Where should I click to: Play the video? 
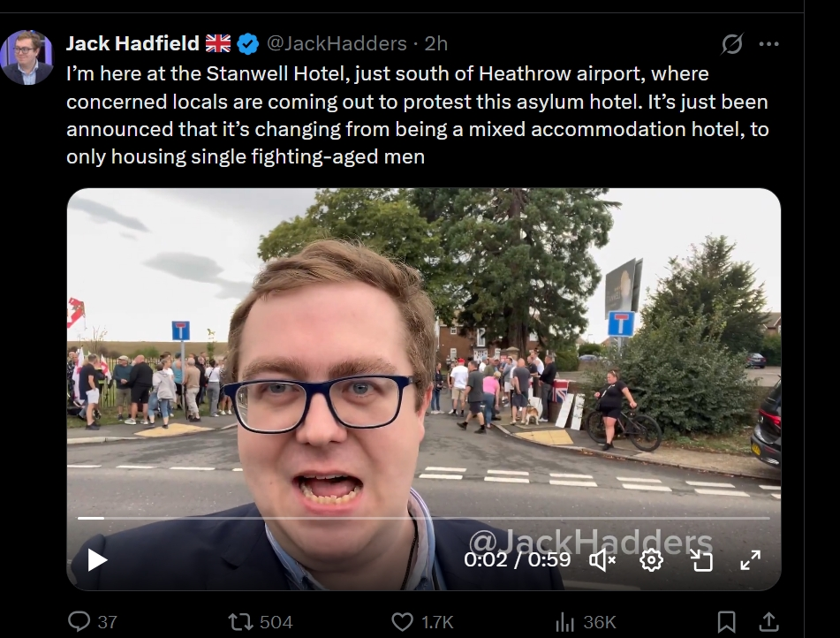97,559
